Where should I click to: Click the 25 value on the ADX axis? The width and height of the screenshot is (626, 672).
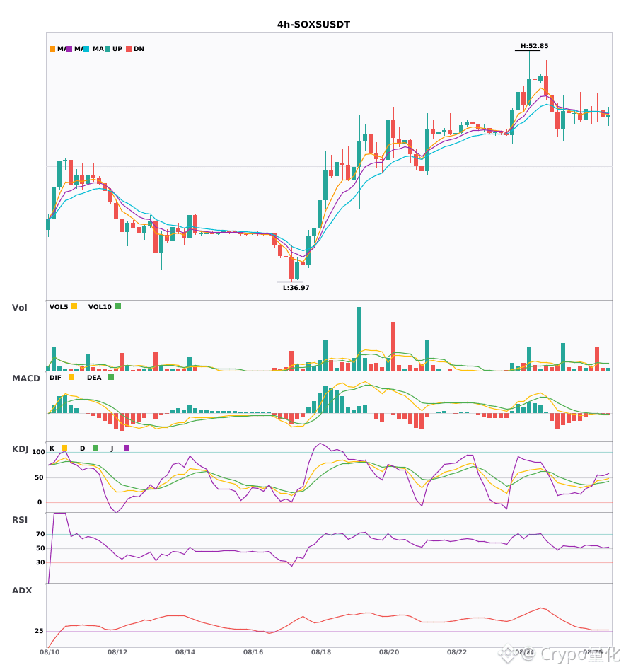[39, 631]
